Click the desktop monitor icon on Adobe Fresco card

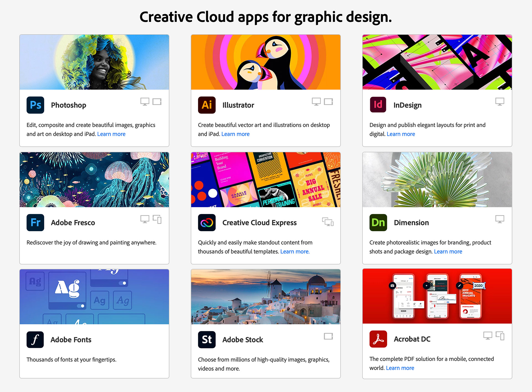145,219
